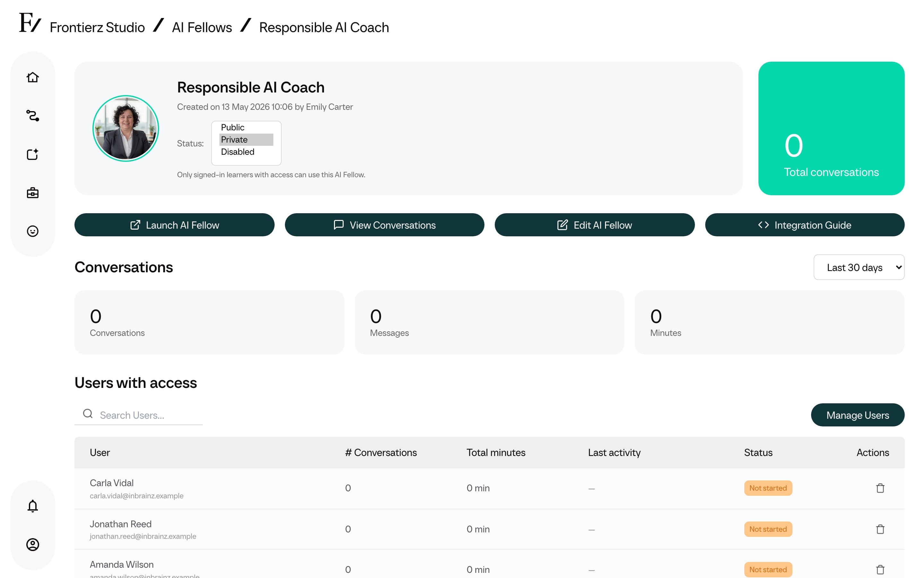
Task: Open the Integration Guide button
Action: tap(805, 225)
